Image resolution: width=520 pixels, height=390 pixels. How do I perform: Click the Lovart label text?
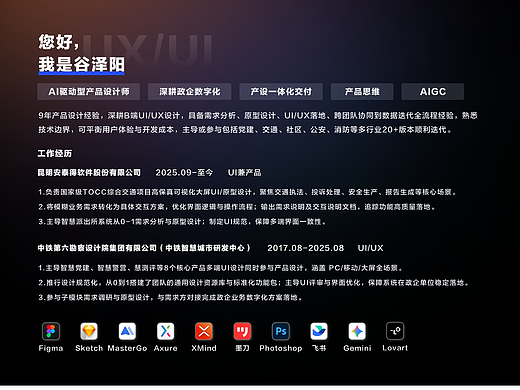tap(395, 348)
